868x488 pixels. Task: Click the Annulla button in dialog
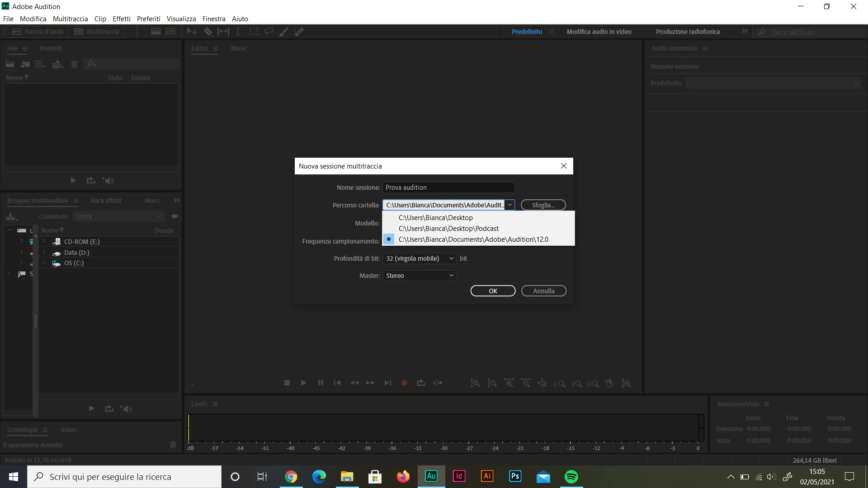point(543,291)
